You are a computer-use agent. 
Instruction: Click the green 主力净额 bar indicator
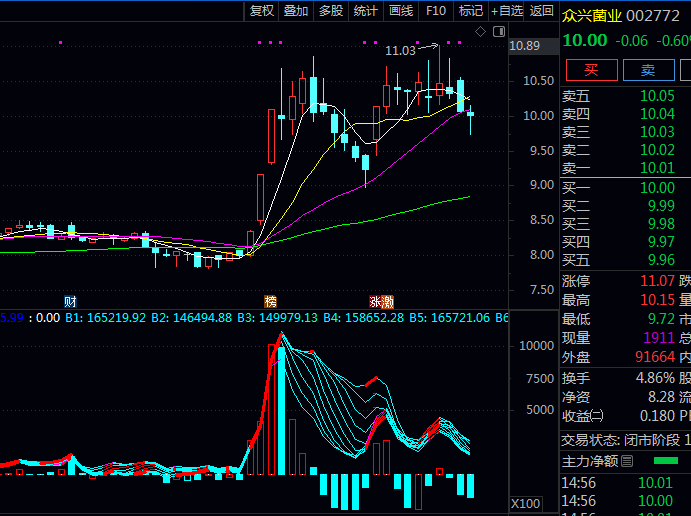click(x=665, y=462)
